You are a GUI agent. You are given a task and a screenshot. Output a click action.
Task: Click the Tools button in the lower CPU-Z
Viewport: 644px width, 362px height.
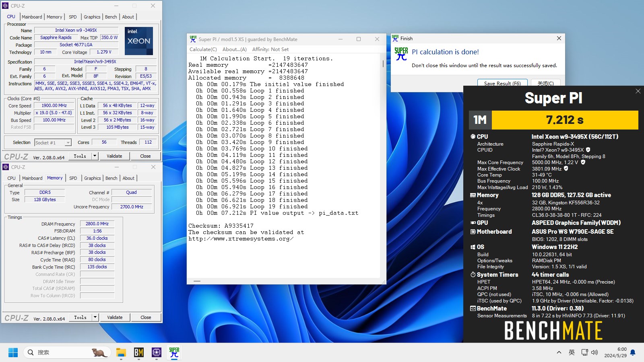tap(80, 317)
